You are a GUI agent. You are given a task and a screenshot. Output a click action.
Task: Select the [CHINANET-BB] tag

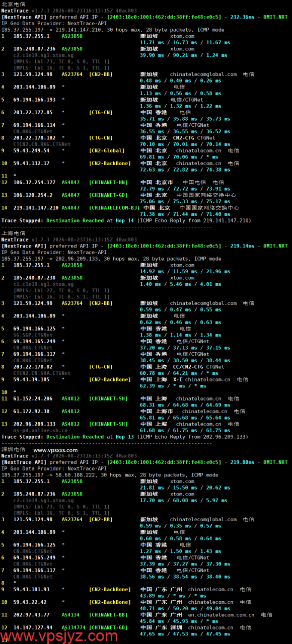108,614
